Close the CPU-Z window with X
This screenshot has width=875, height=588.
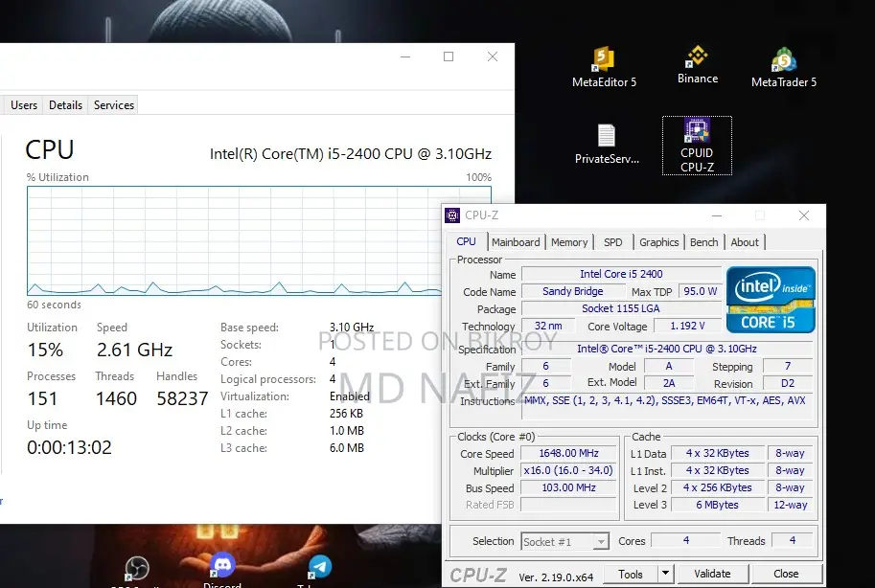click(803, 215)
